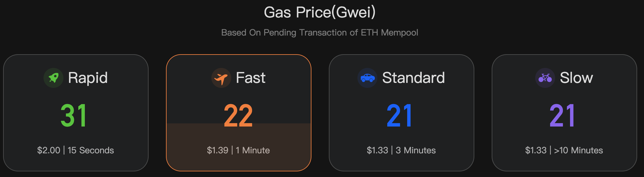Click the Standard label text
This screenshot has width=644, height=177.
(x=413, y=78)
